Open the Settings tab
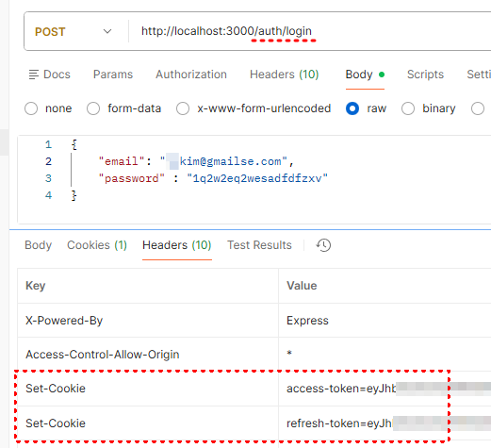Viewport: 491px width, 448px height. pyautogui.click(x=479, y=75)
